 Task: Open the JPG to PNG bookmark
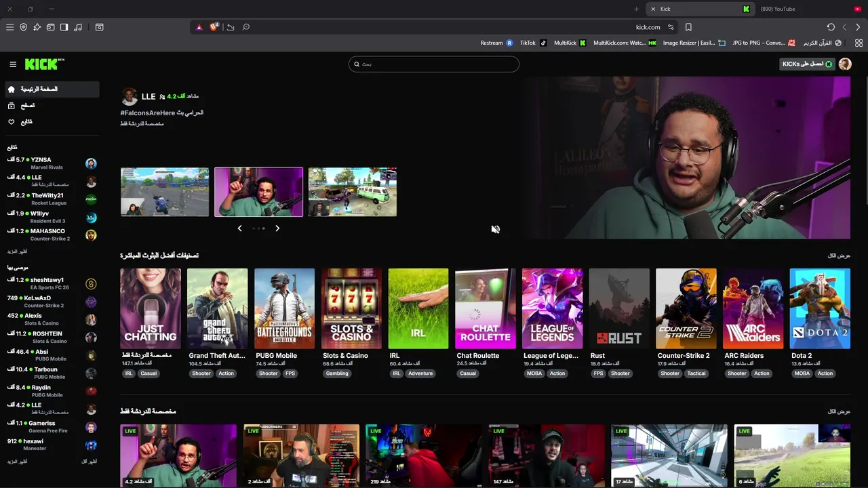(764, 43)
